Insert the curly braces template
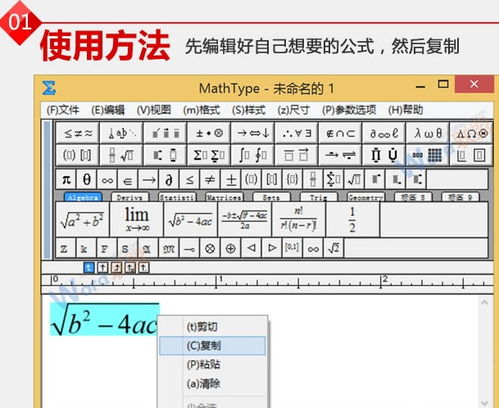This screenshot has width=499, height=408. click(292, 180)
